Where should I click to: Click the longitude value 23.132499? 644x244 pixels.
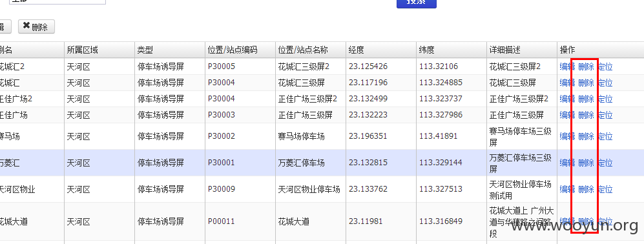coord(368,99)
